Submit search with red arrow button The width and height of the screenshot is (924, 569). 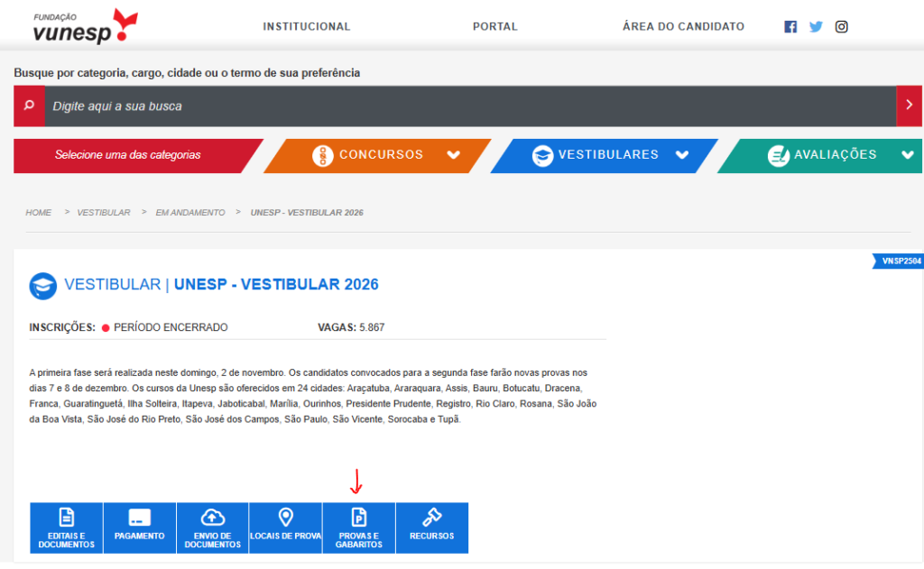(909, 106)
